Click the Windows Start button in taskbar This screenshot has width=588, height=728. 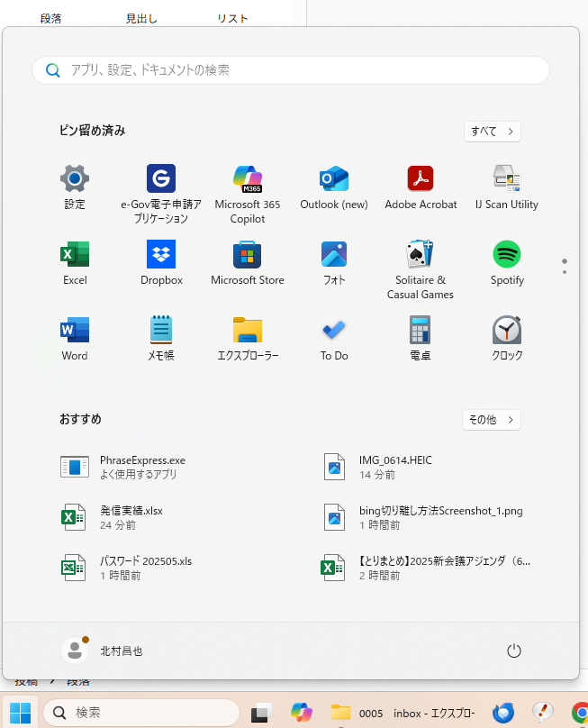[x=20, y=713]
